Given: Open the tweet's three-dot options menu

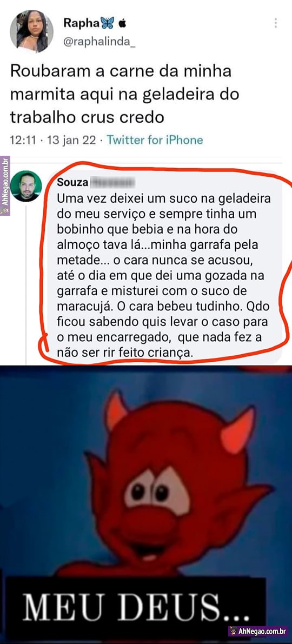Looking at the screenshot, I should click(275, 23).
